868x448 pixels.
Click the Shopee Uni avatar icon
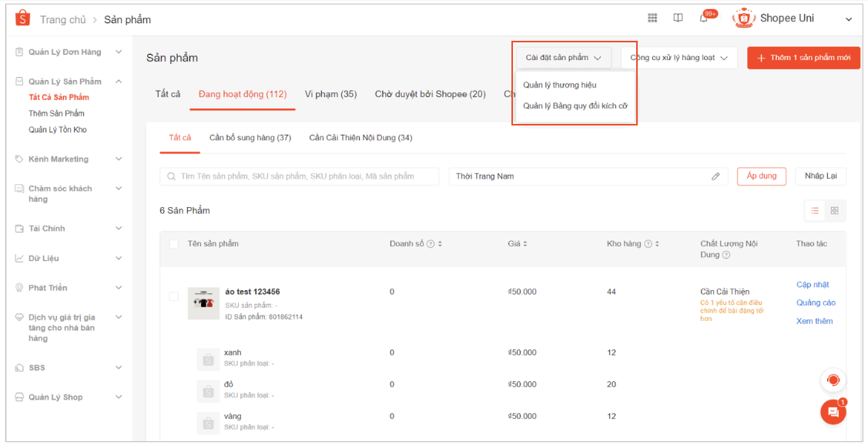[x=743, y=18]
